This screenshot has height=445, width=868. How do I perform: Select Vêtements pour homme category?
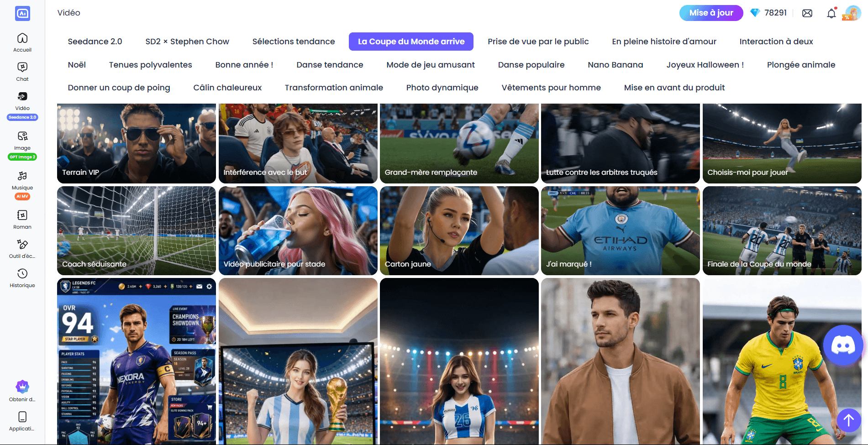click(551, 88)
